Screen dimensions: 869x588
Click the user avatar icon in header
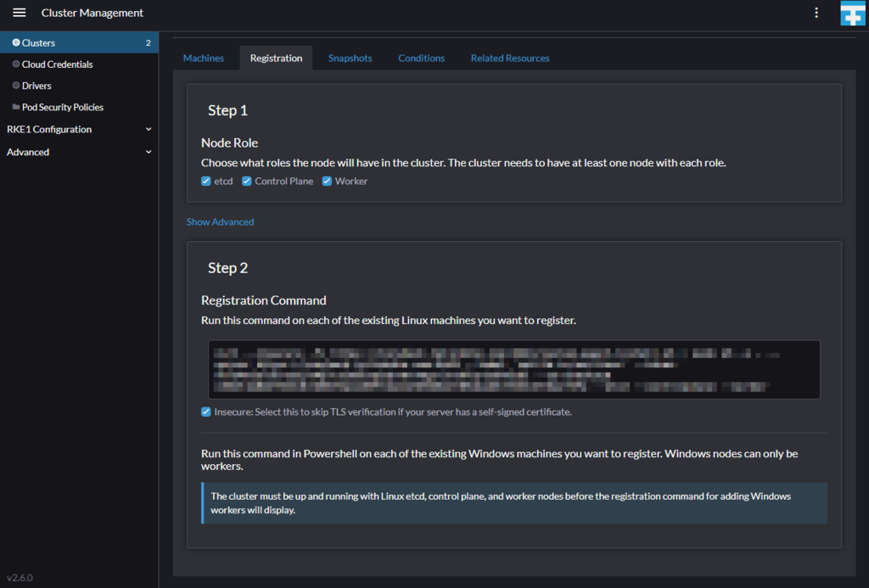853,13
